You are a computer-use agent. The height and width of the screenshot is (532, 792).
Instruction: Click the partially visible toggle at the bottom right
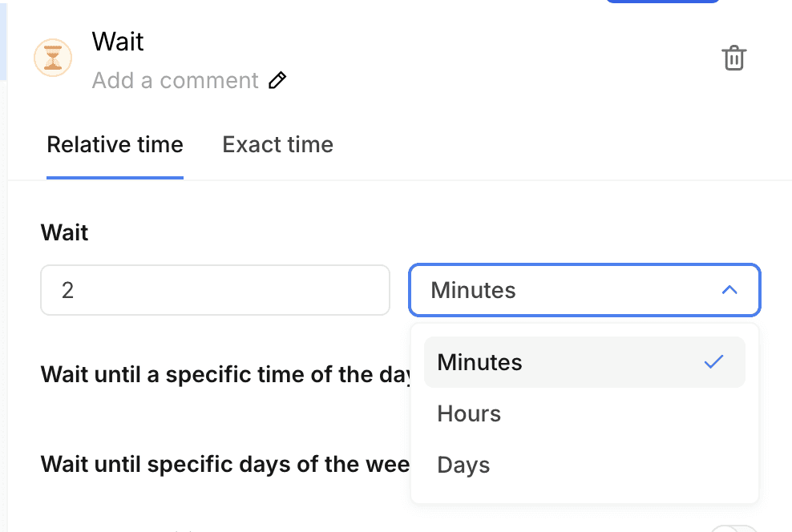[x=733, y=529]
